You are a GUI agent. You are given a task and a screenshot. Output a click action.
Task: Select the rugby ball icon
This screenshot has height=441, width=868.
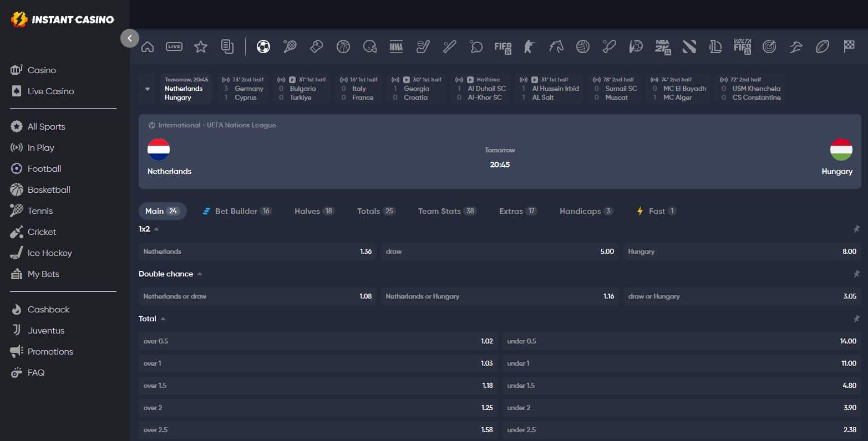[x=823, y=47]
